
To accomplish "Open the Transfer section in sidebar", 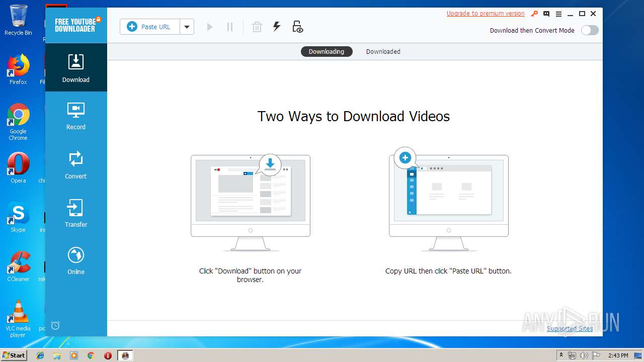I will (76, 213).
